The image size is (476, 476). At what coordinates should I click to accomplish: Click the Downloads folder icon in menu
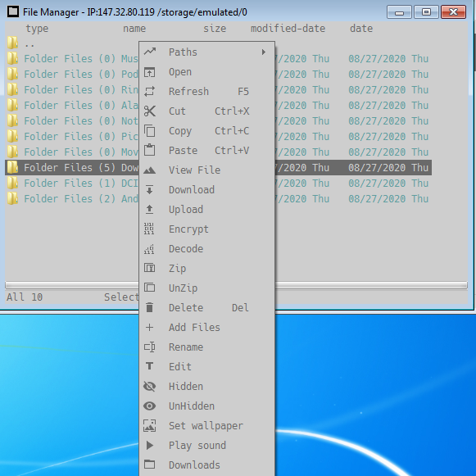pos(150,465)
